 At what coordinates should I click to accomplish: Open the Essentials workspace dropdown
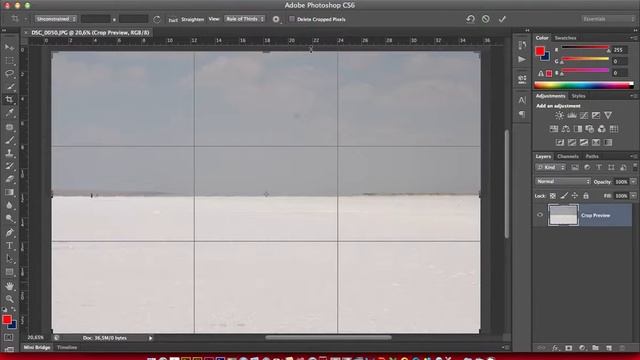tap(609, 19)
